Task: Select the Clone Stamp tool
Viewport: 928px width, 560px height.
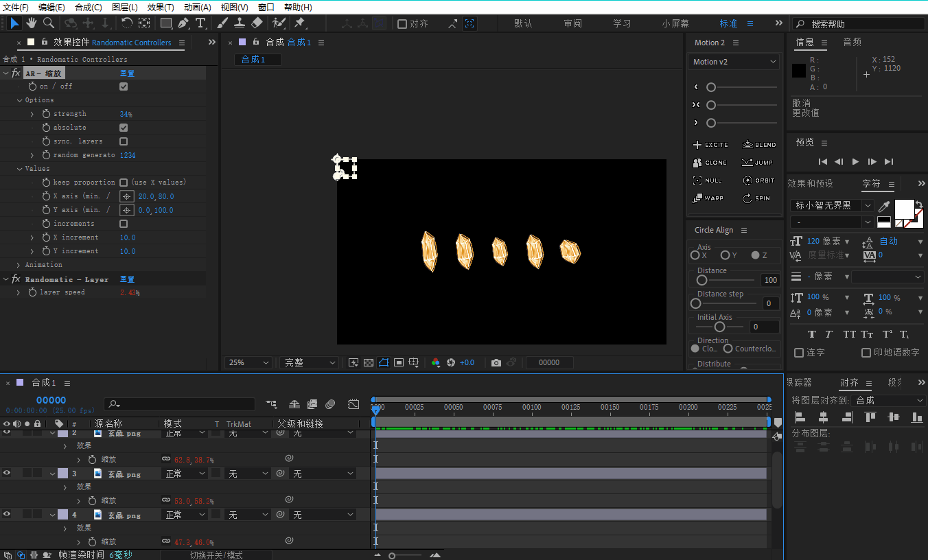Action: (240, 23)
